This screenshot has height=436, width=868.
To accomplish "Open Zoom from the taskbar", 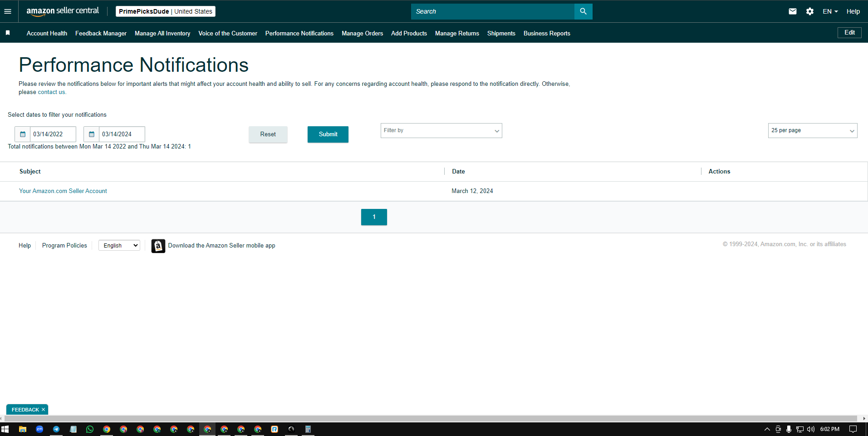I will 39,429.
